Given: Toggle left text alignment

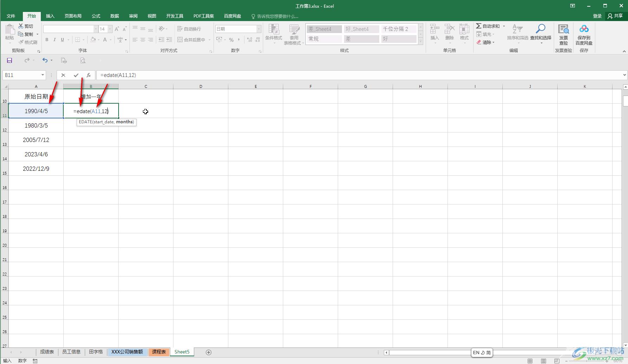Looking at the screenshot, I should click(x=135, y=40).
